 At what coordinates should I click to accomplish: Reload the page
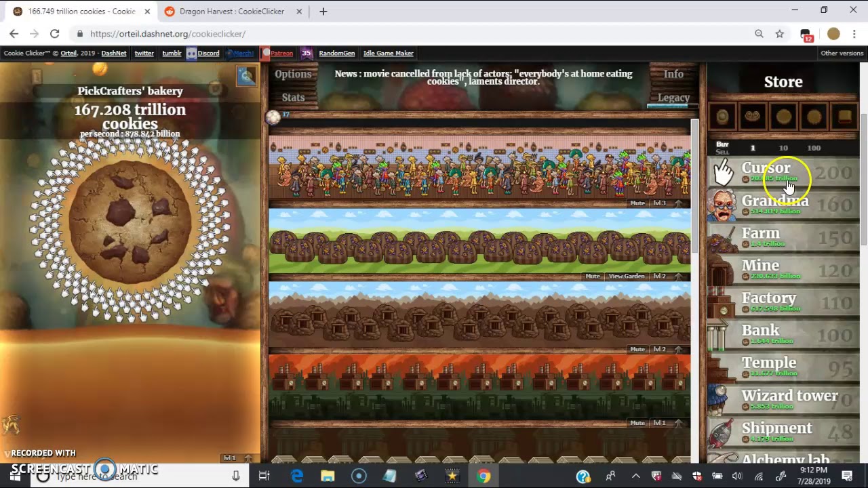[54, 34]
